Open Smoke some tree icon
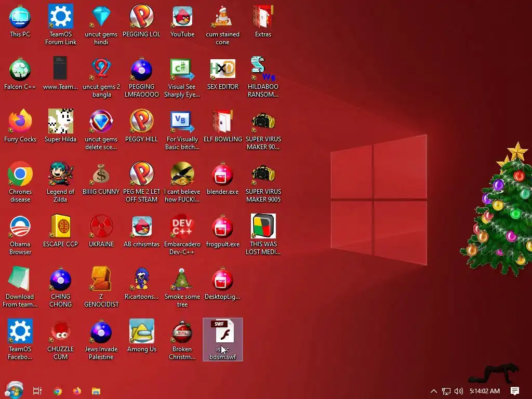 pyautogui.click(x=182, y=287)
